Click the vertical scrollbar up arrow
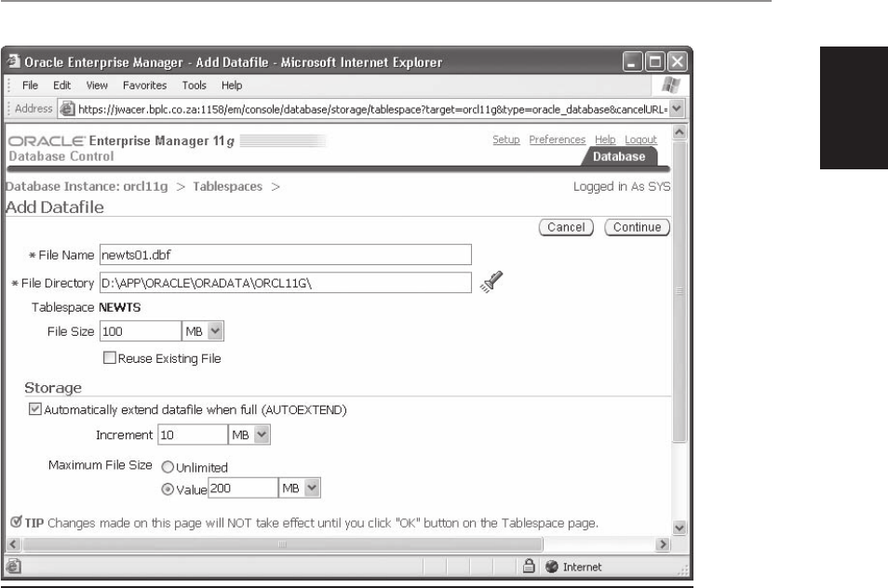The image size is (888, 588). (679, 132)
